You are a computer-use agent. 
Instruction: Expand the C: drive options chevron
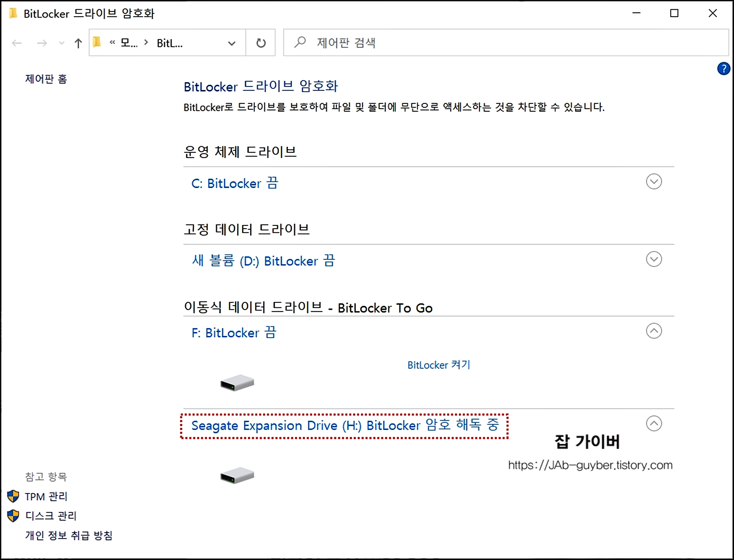tap(654, 181)
